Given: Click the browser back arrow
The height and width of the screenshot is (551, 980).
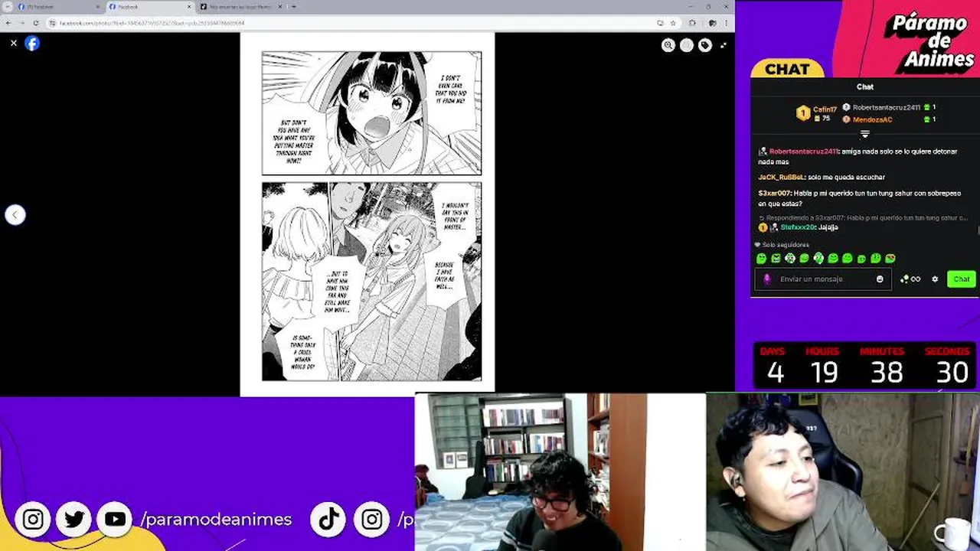Looking at the screenshot, I should pos(8,23).
